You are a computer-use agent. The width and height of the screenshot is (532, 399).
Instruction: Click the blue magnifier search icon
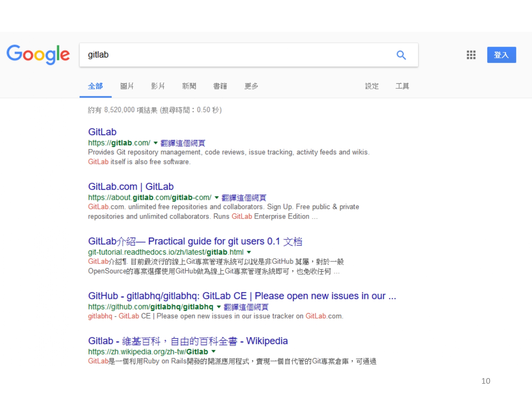coord(401,55)
